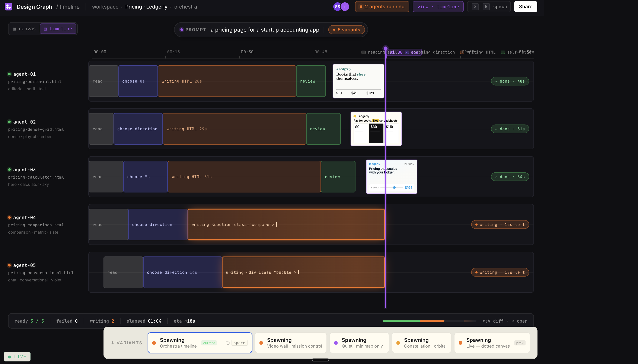Open the Pricing · Ledgerly breadcrumb item

point(146,6)
